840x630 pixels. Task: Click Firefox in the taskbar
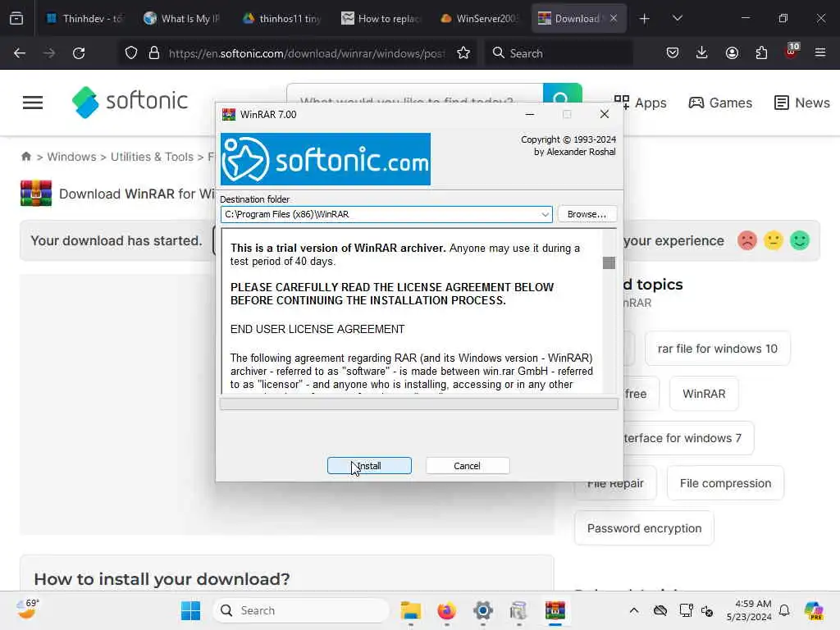tap(447, 610)
